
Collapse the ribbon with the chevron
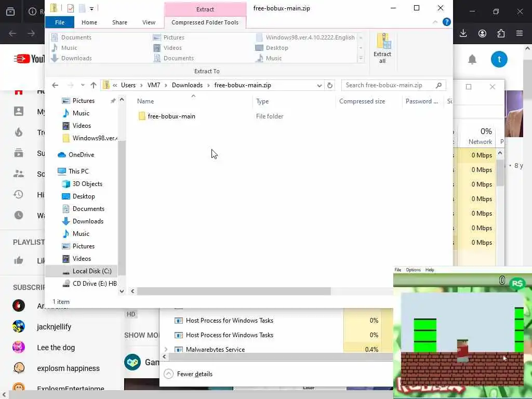(435, 22)
